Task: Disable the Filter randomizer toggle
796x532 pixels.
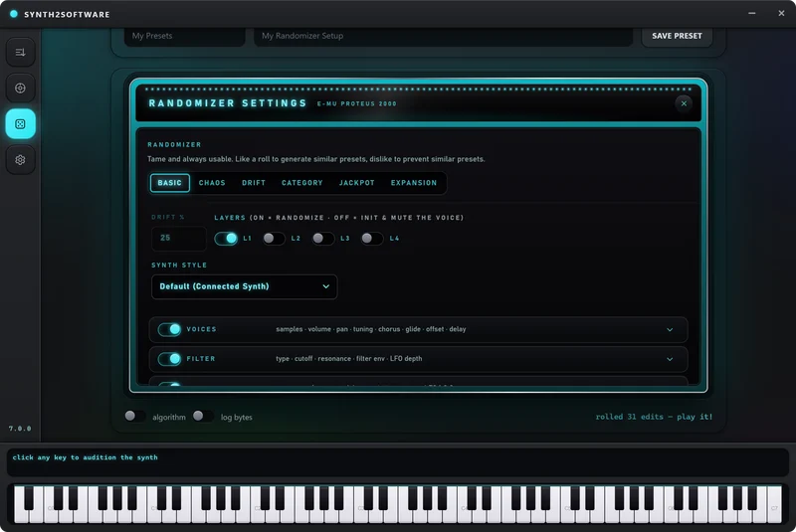Action: point(169,359)
